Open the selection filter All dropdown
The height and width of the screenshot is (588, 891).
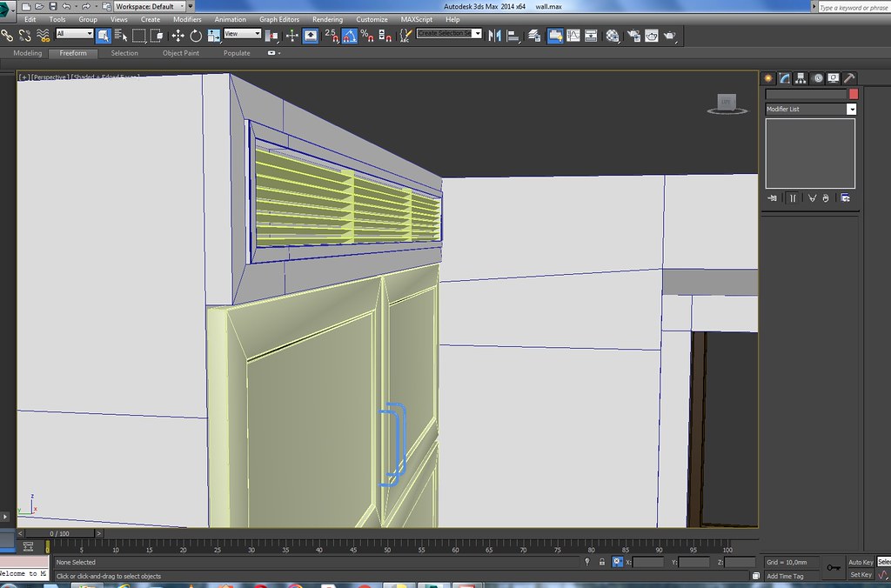tap(75, 34)
